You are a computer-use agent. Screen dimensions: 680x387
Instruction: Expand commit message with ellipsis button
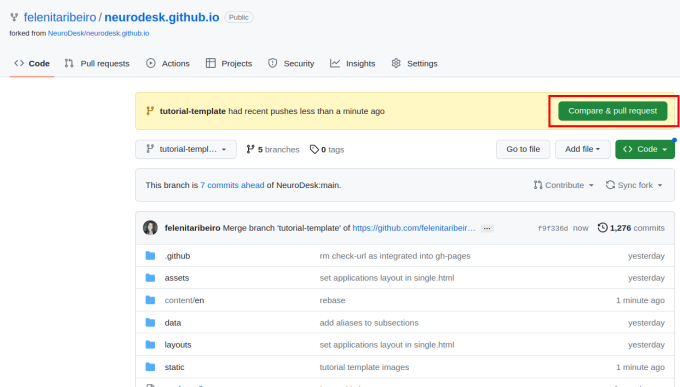click(x=487, y=229)
